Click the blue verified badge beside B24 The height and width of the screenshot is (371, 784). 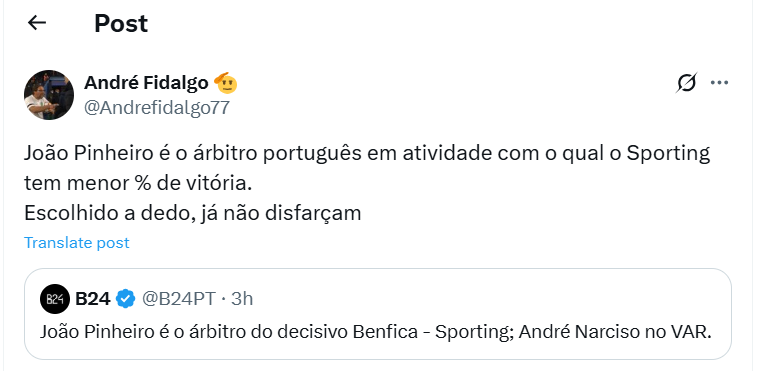point(126,299)
